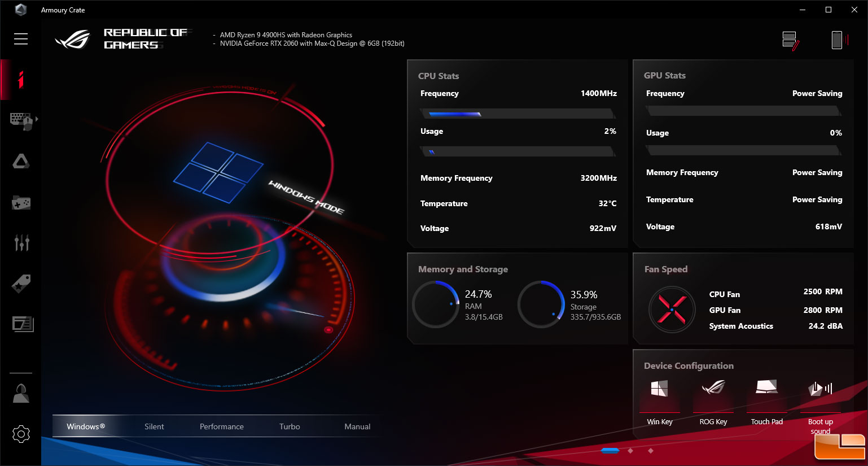Click the fan speed spinner icon
This screenshot has height=466, width=868.
click(x=672, y=310)
